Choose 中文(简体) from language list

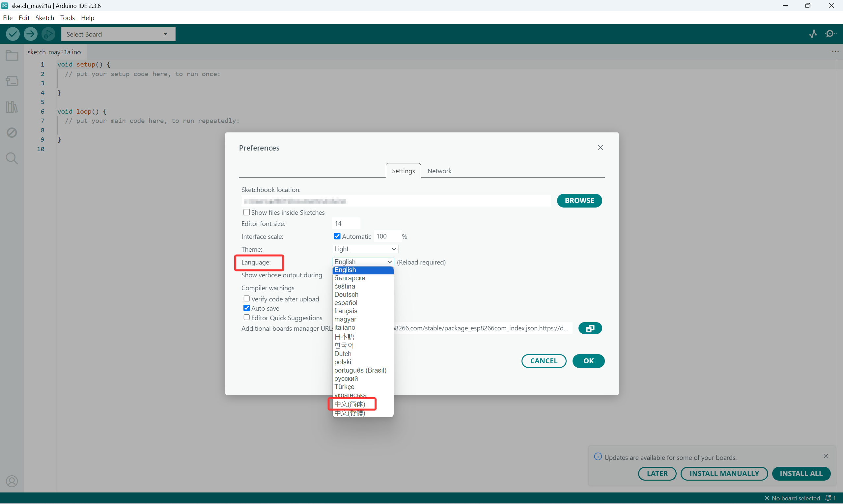click(350, 404)
